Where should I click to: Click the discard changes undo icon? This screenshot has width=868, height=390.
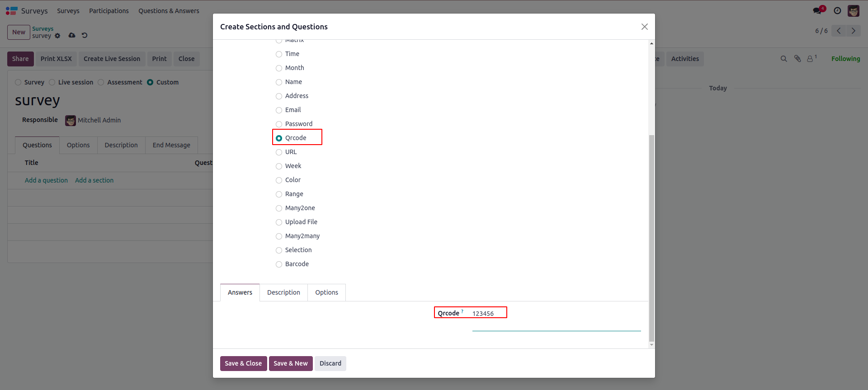coord(85,35)
